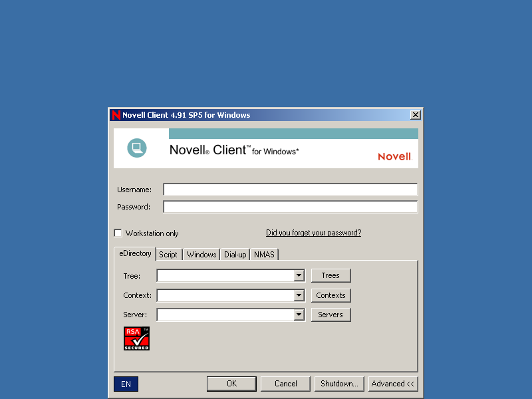Focus the Password input field

[x=291, y=207]
